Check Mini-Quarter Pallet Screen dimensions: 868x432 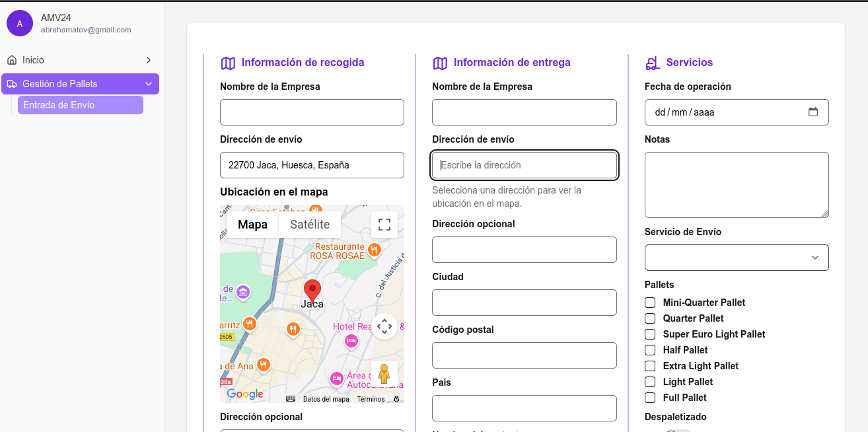pos(650,303)
